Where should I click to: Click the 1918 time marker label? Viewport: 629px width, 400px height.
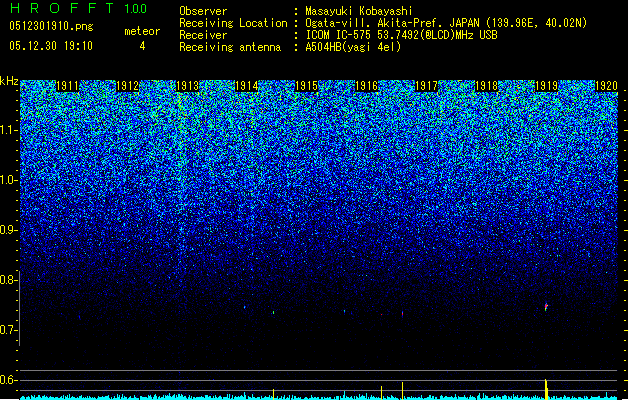pos(486,86)
